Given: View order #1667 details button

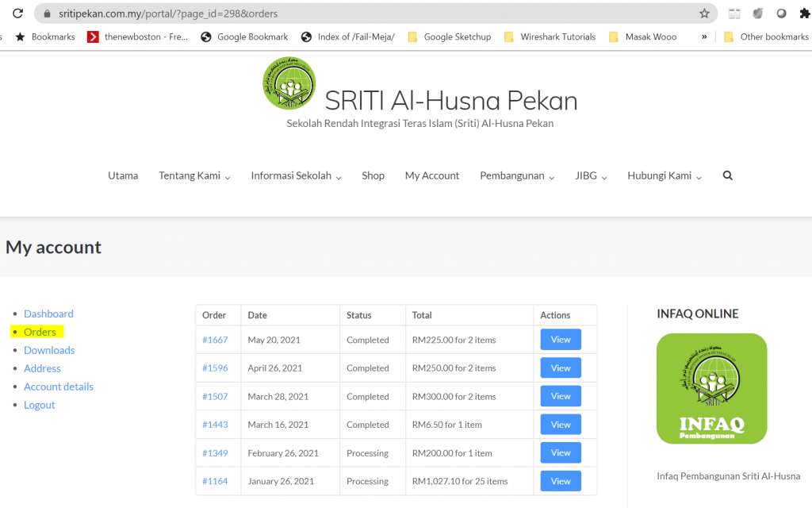Looking at the screenshot, I should tap(561, 340).
